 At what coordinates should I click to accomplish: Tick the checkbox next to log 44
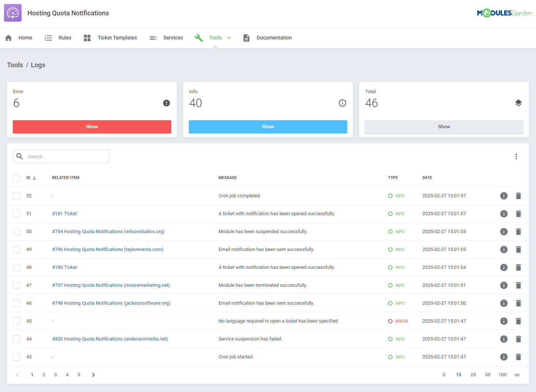[16, 339]
